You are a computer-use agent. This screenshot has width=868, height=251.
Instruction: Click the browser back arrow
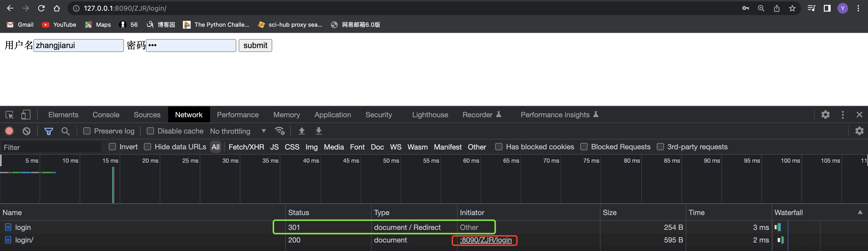click(10, 8)
